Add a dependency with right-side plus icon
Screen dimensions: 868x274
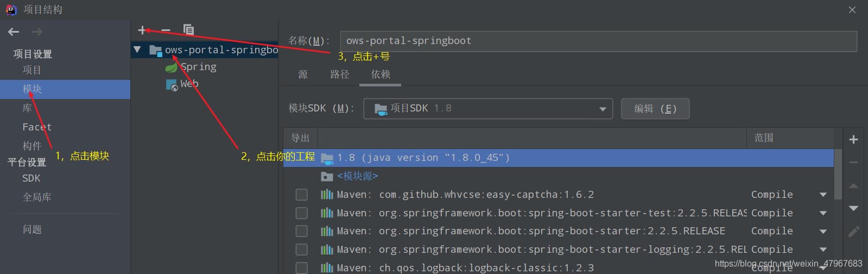pyautogui.click(x=853, y=140)
